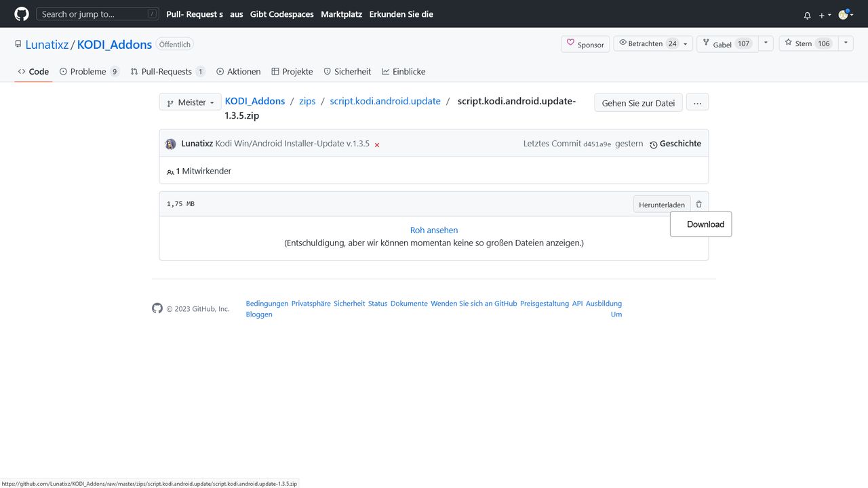Click the red failed status X icon
Viewport: 868px width, 488px height.
pos(377,144)
